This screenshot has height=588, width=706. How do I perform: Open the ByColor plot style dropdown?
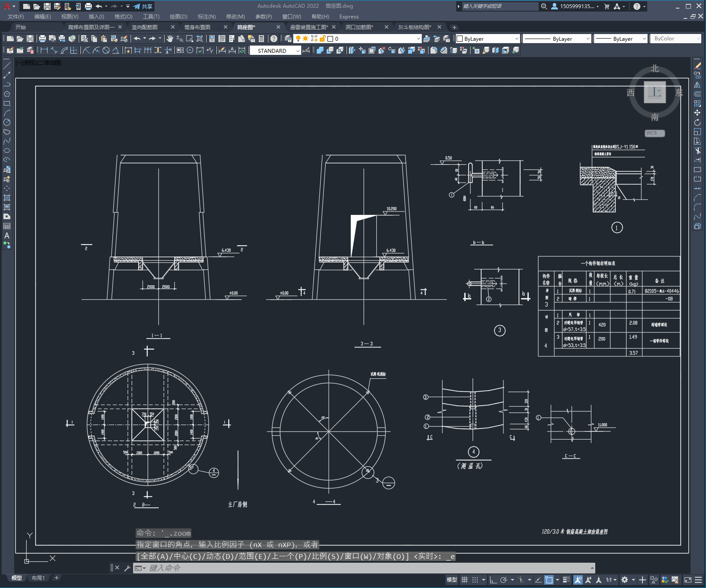(x=676, y=39)
